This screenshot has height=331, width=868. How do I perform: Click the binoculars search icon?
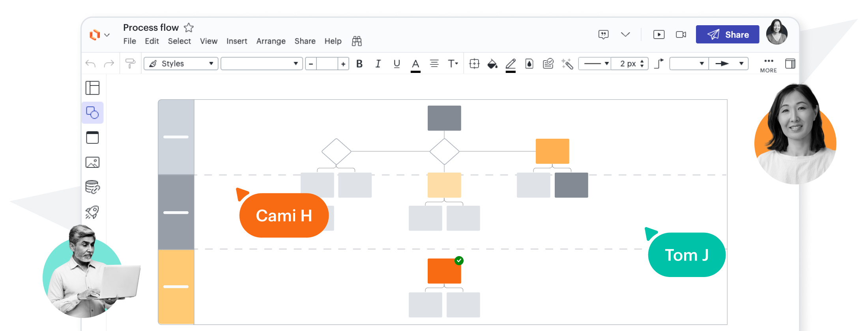click(357, 41)
